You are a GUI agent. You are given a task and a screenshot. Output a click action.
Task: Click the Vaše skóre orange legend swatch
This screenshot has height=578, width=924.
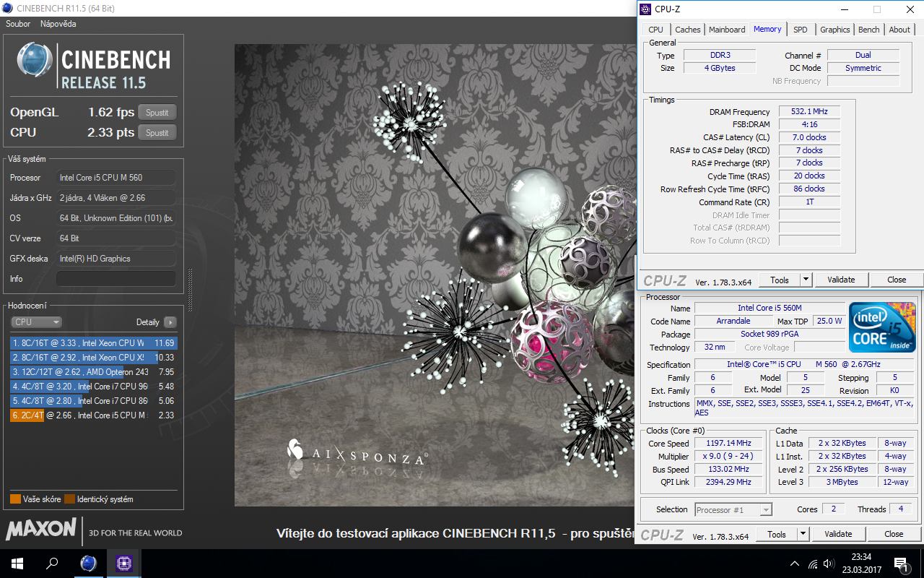15,499
